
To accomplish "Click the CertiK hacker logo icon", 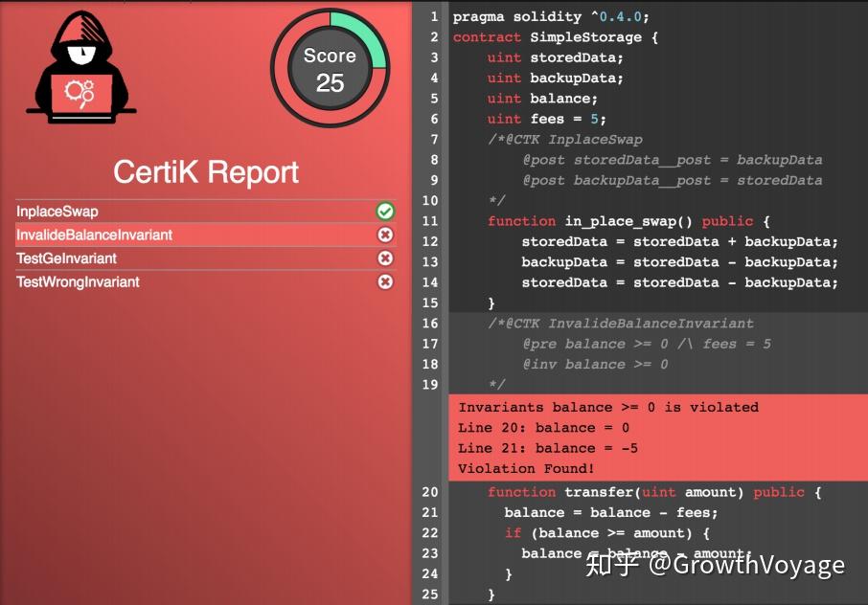I will coord(81,67).
